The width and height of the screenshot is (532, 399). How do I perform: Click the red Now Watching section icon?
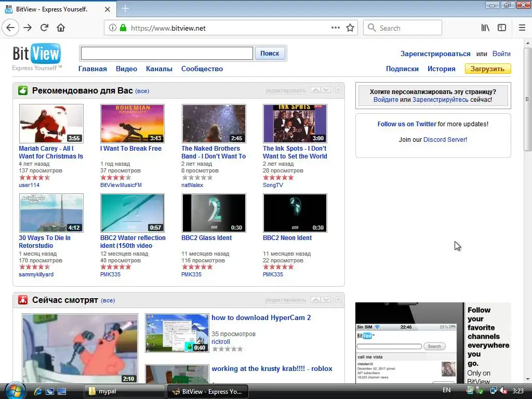pos(23,300)
